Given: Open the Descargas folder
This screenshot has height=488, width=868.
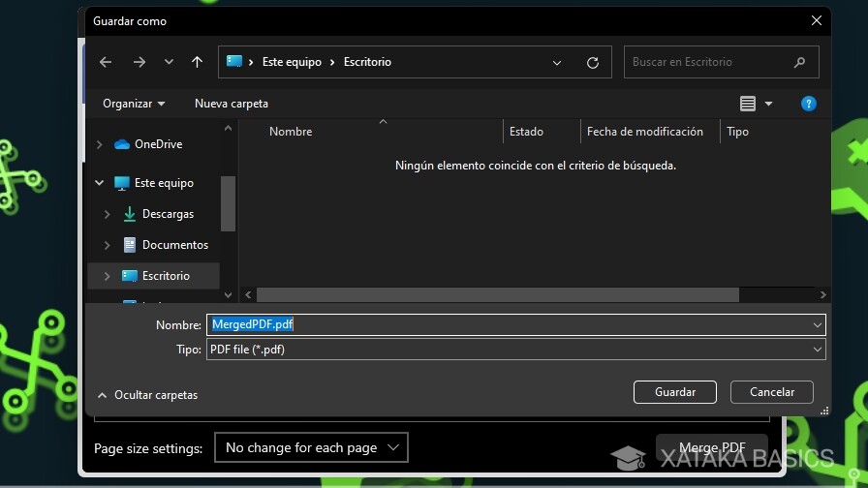Looking at the screenshot, I should pyautogui.click(x=168, y=214).
